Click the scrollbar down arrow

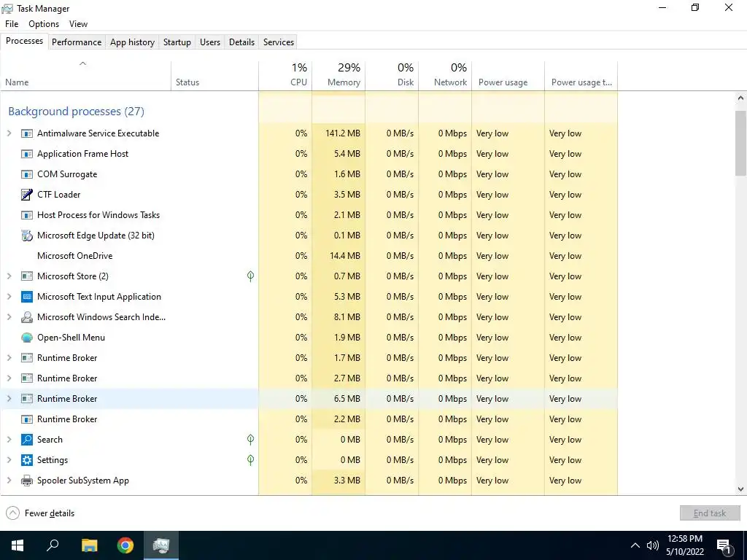click(740, 489)
